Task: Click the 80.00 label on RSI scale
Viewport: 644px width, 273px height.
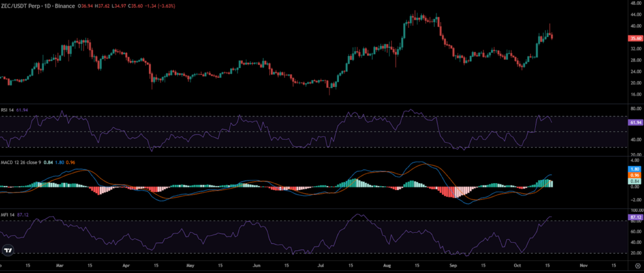Action: click(635, 109)
